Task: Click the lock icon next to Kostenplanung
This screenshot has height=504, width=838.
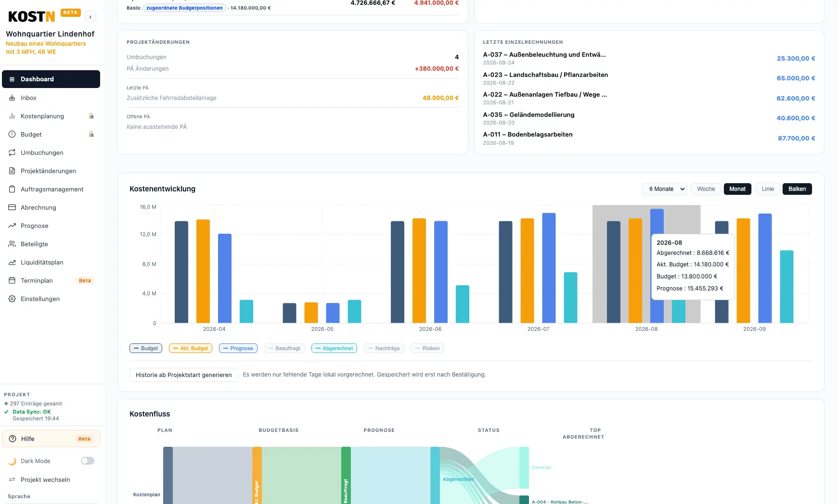Action: tap(91, 116)
